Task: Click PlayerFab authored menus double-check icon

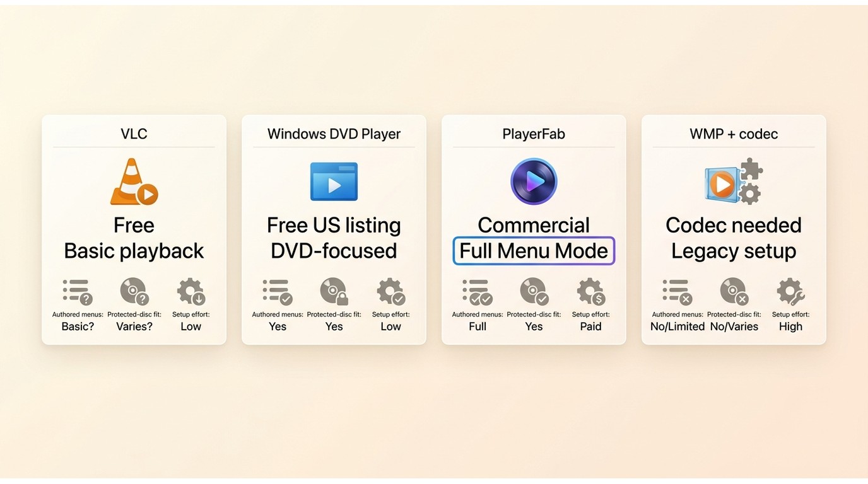Action: coord(478,292)
